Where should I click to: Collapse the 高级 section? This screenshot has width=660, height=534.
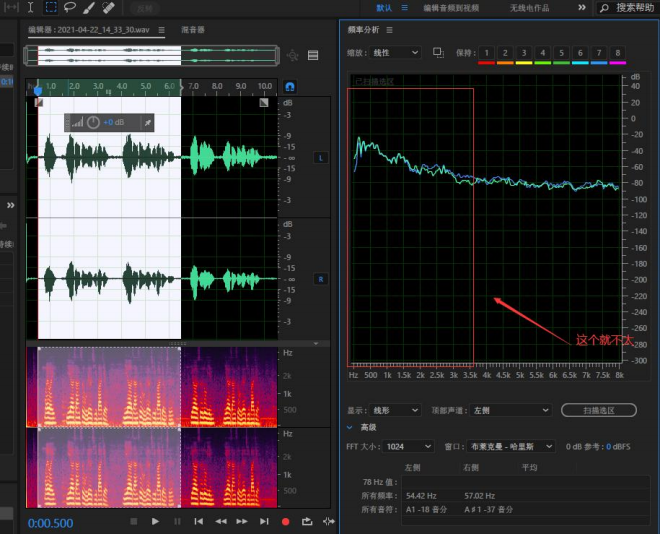[x=350, y=428]
